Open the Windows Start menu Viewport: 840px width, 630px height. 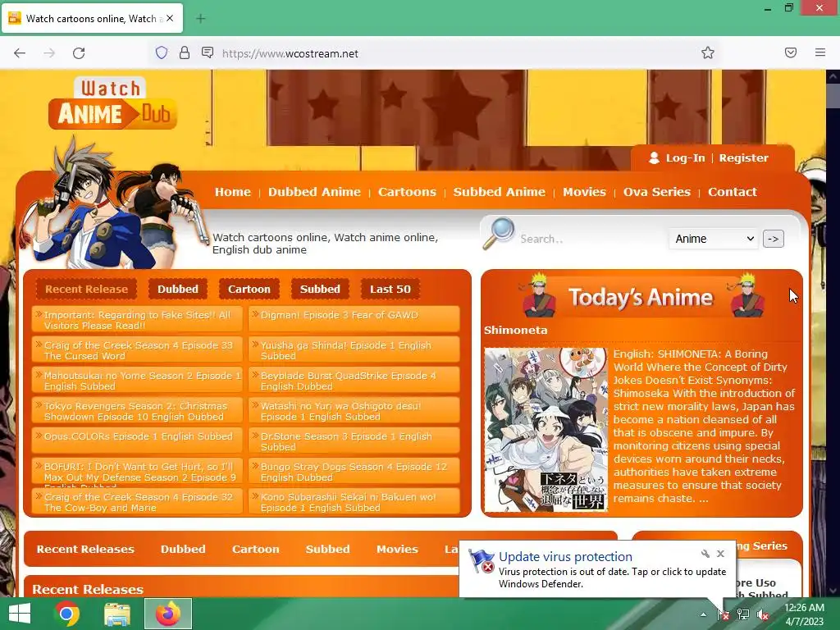click(x=20, y=614)
